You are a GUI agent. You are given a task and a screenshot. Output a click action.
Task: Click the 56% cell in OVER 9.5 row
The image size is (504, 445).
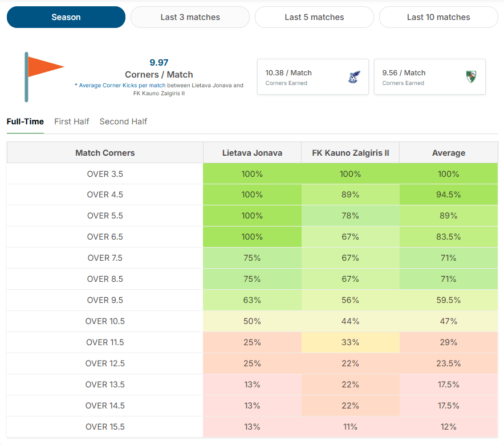point(351,300)
